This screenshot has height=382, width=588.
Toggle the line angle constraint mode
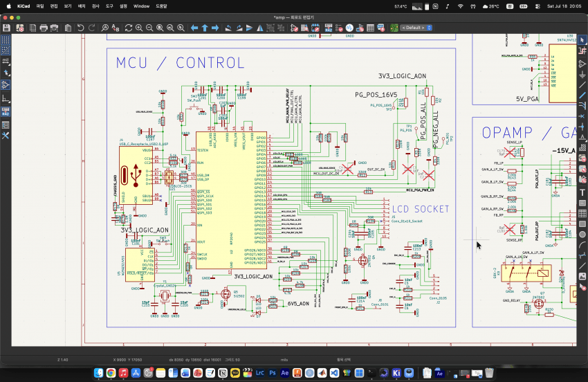point(6,99)
